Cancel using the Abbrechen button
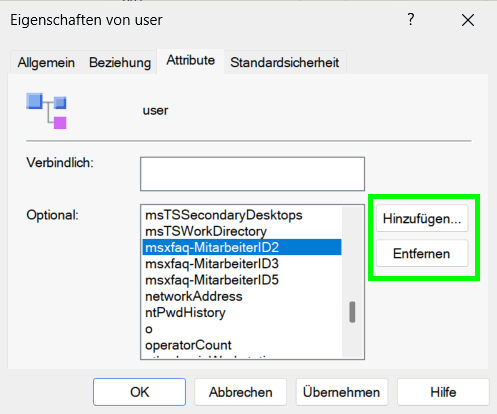The width and height of the screenshot is (497, 414). (241, 392)
